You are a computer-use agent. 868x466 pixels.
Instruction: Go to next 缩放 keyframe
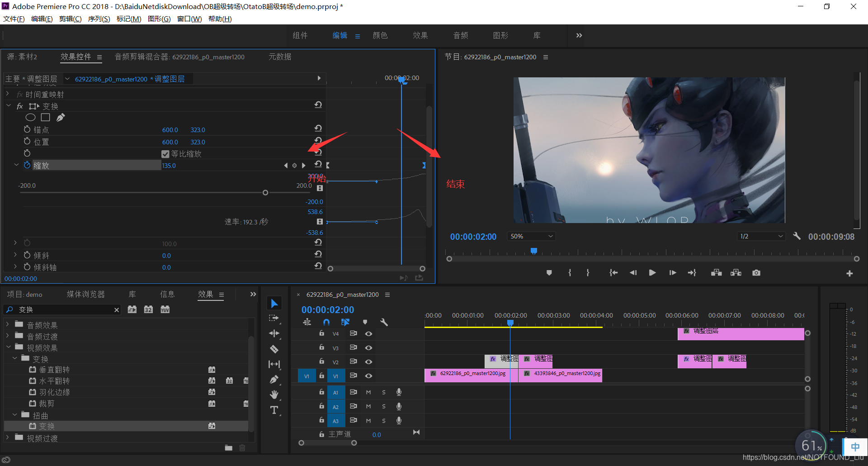tap(304, 166)
